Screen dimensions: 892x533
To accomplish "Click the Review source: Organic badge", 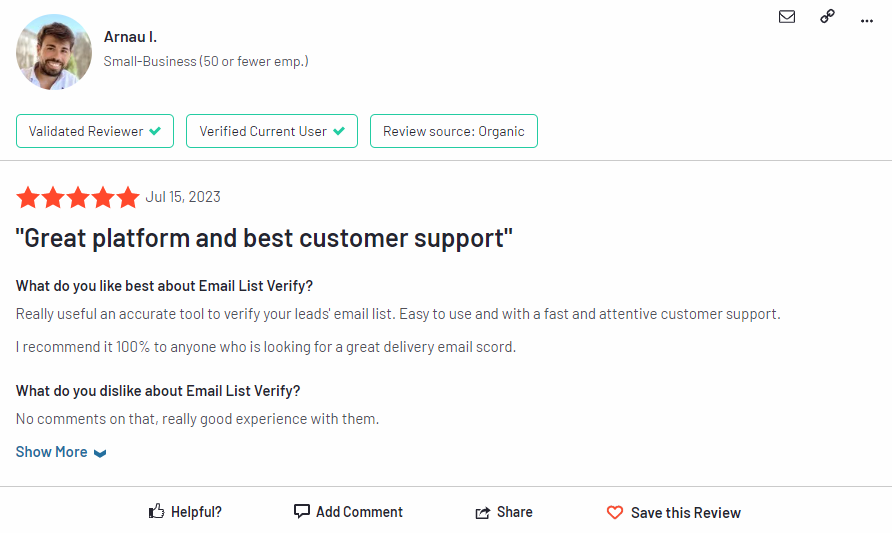I will point(454,131).
